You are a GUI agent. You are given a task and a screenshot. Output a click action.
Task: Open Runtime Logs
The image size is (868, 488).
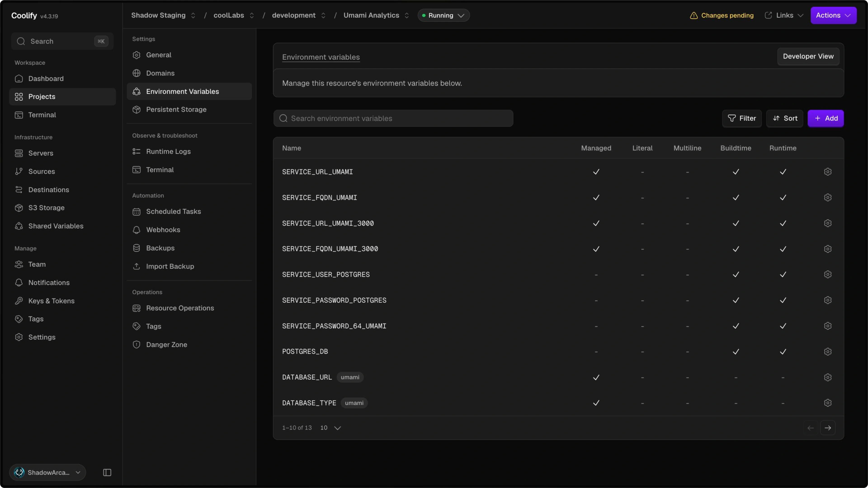tap(189, 152)
